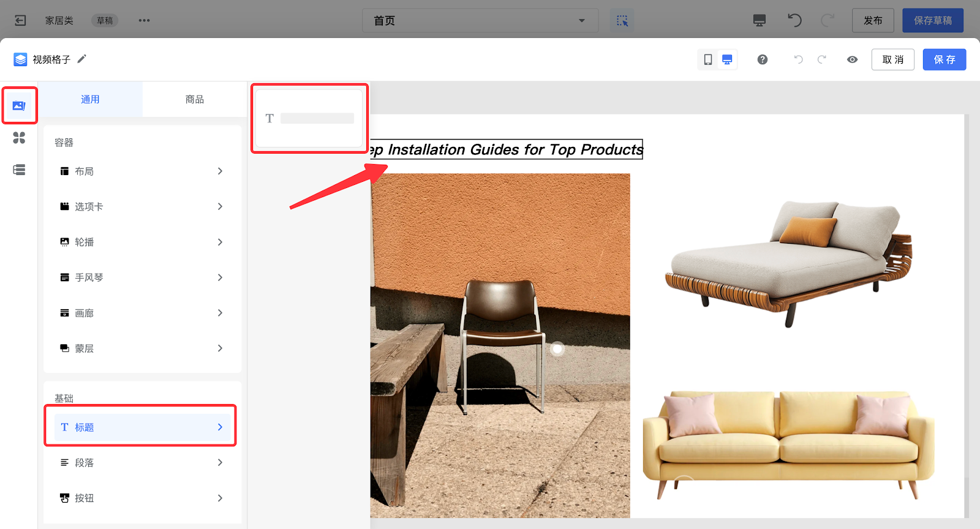Open the media components sidebar icon
The height and width of the screenshot is (529, 980).
19,106
